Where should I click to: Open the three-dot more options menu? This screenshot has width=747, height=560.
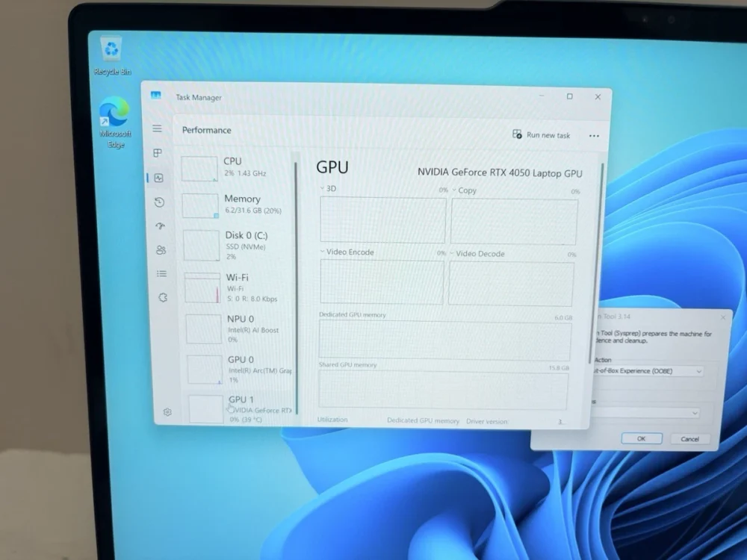[x=594, y=136]
